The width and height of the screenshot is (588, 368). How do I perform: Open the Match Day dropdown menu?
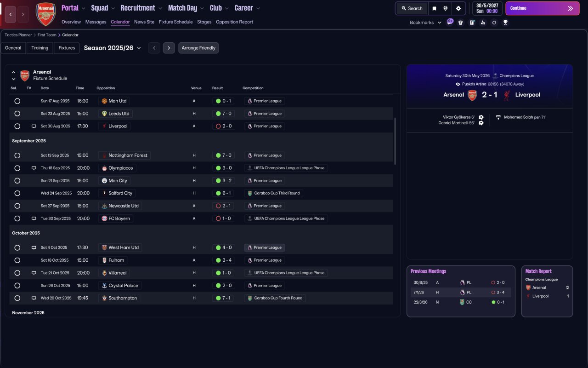click(x=186, y=8)
